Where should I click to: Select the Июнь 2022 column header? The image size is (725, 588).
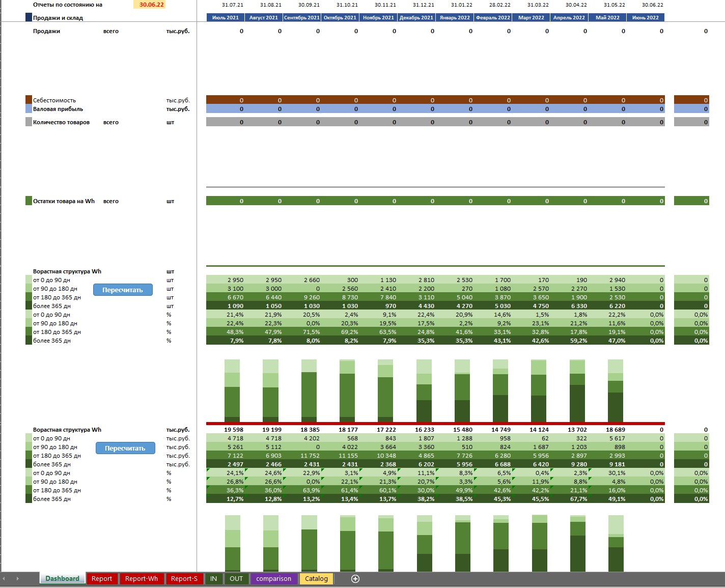coord(645,17)
